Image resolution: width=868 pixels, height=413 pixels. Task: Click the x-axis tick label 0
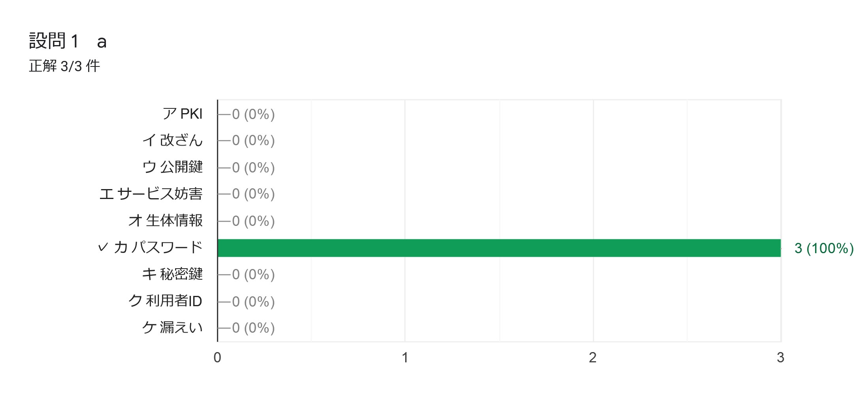(217, 358)
